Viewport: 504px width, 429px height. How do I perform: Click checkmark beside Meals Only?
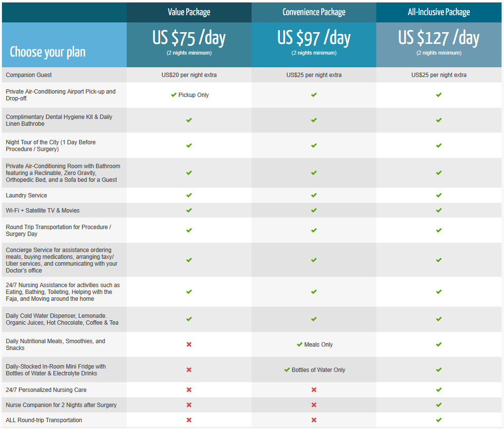[299, 345]
